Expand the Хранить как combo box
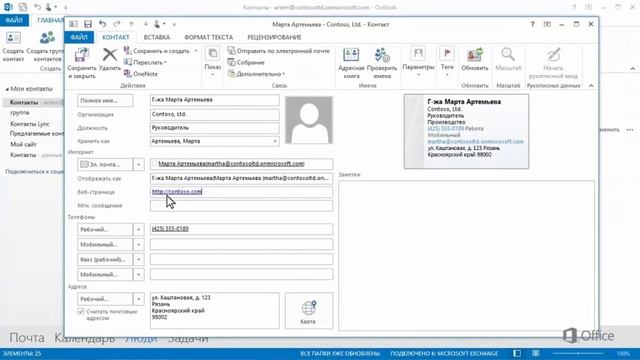Image resolution: width=640 pixels, height=360 pixels. click(275, 141)
